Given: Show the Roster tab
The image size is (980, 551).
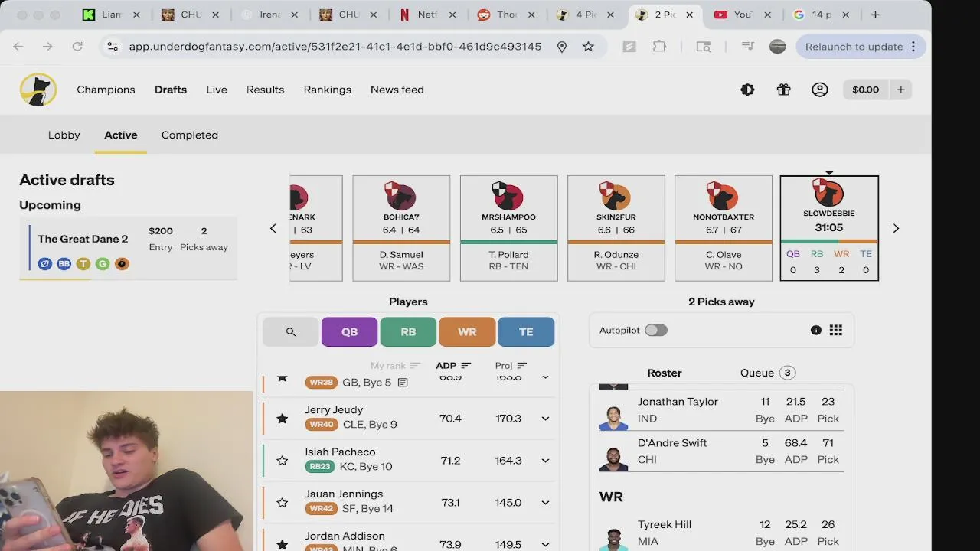Looking at the screenshot, I should point(665,373).
